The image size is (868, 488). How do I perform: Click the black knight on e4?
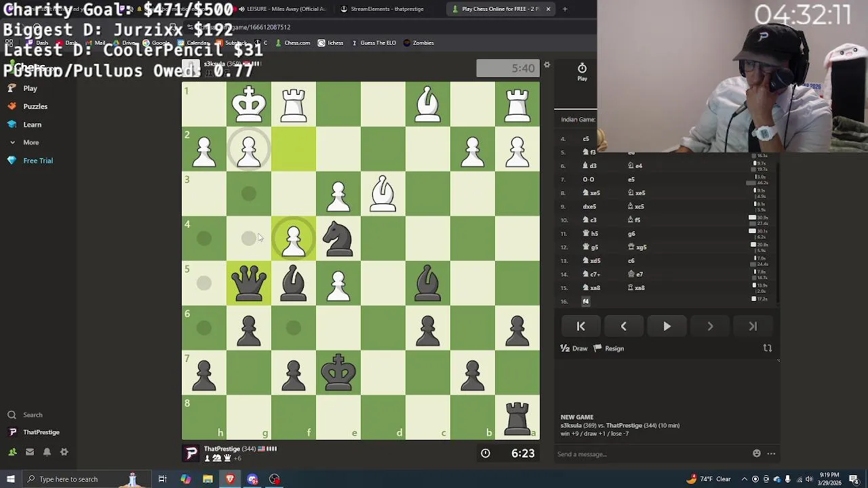click(338, 238)
